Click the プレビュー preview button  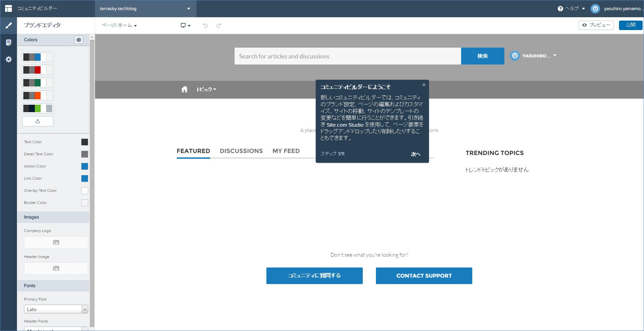click(x=596, y=25)
